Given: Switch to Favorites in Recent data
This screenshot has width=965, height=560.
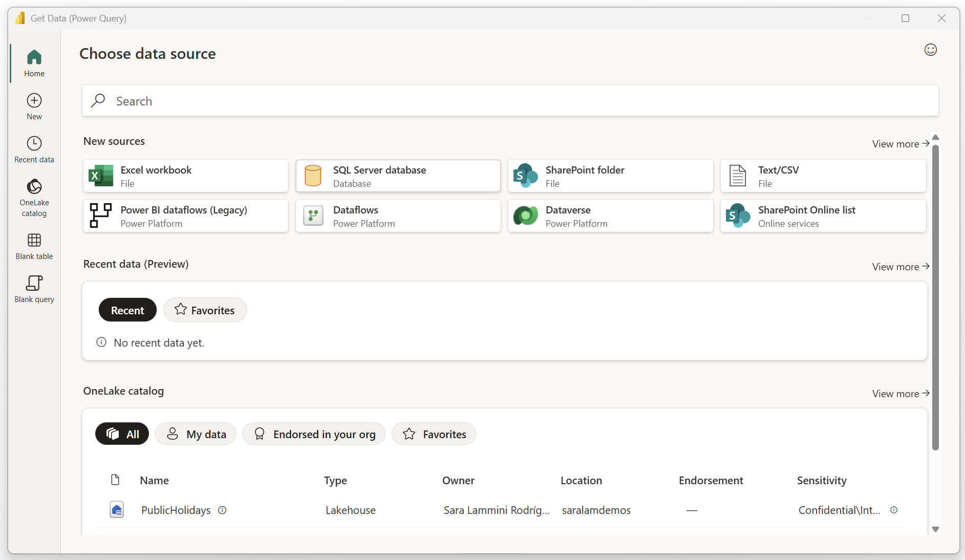Looking at the screenshot, I should pyautogui.click(x=205, y=310).
